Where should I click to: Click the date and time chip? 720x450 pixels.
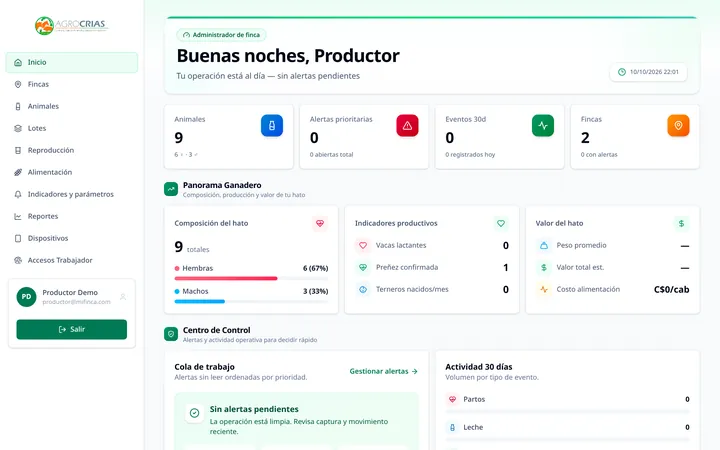[x=648, y=72]
